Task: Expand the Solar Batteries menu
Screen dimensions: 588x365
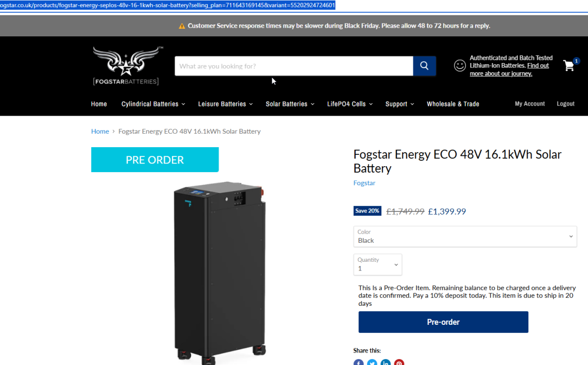Action: pos(290,104)
